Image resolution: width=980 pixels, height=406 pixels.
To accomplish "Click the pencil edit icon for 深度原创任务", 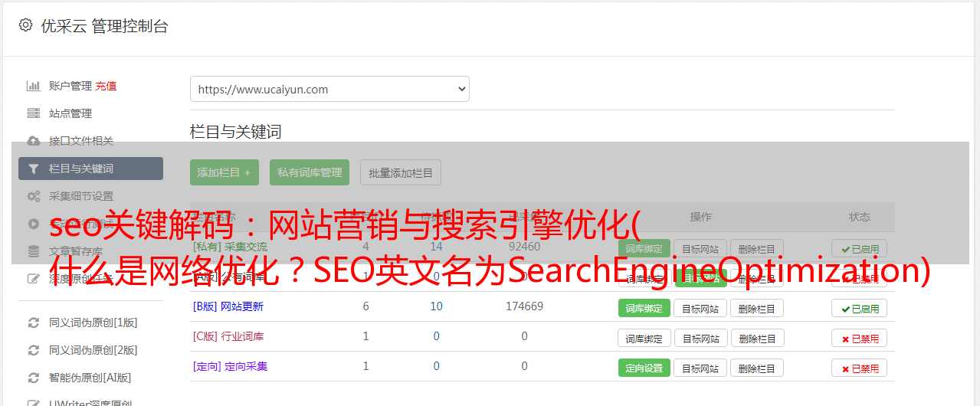I will 34,279.
